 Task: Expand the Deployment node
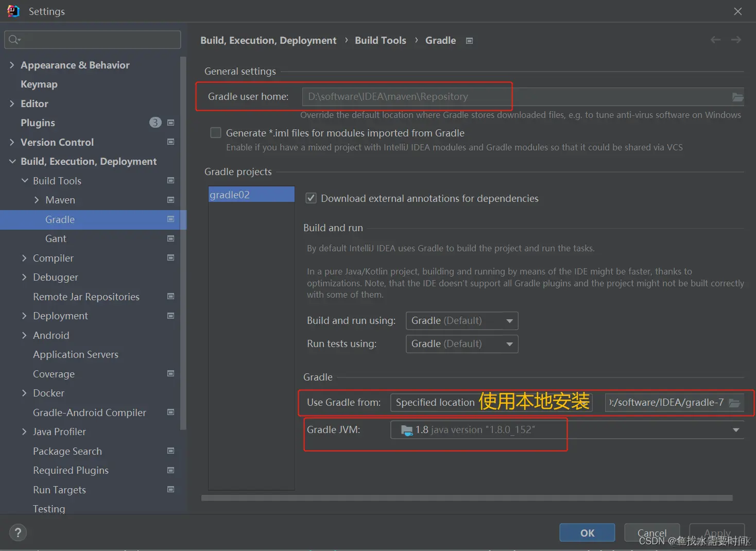click(24, 316)
